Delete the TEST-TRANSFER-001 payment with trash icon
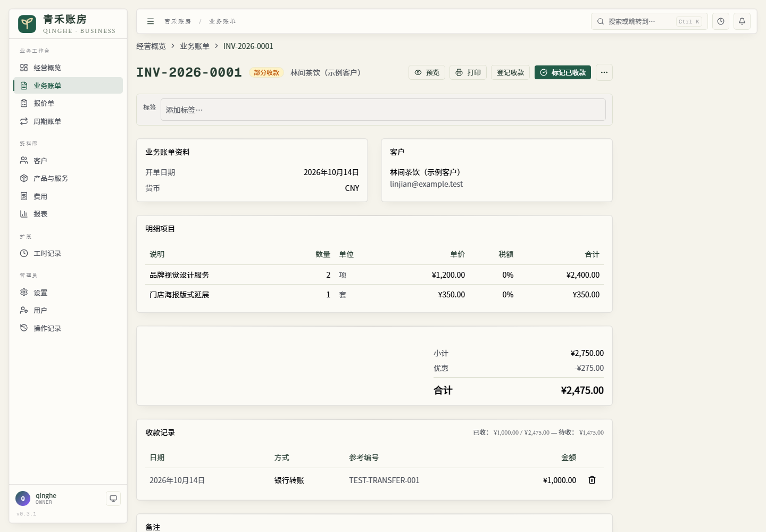The width and height of the screenshot is (766, 532). [x=592, y=480]
